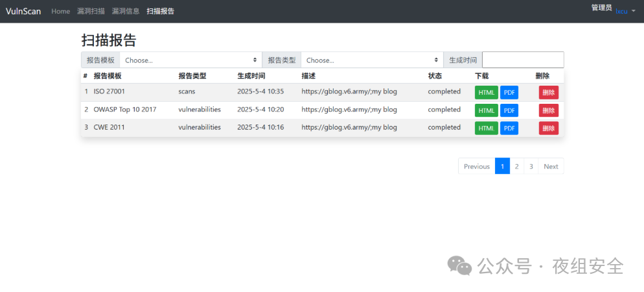
Task: Click the 生成时间 column header
Action: click(x=251, y=76)
